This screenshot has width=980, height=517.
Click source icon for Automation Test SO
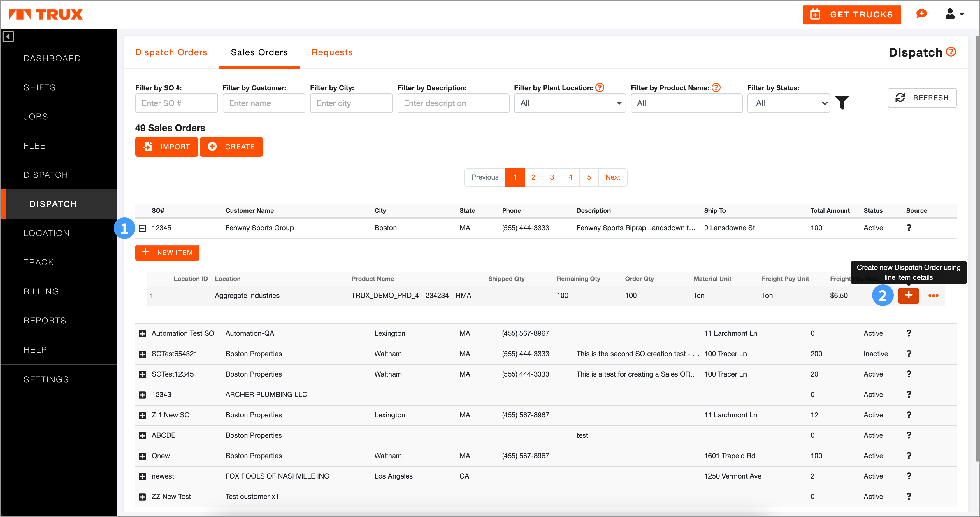coord(909,333)
